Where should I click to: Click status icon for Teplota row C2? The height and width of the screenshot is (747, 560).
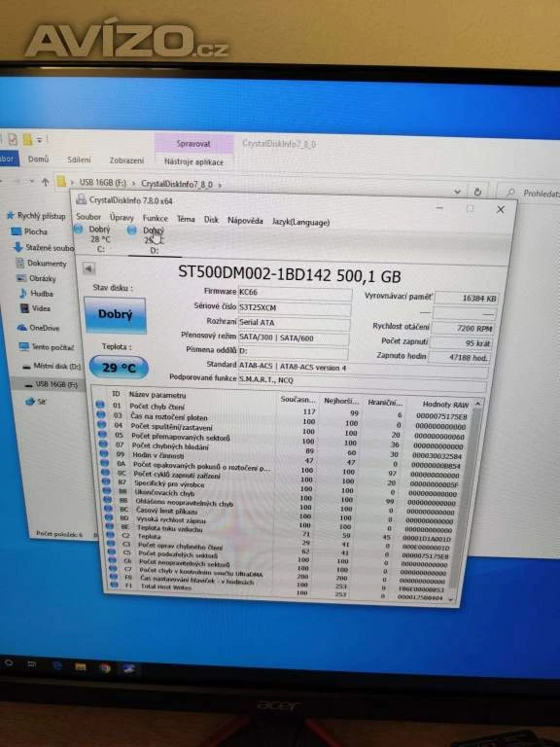(x=110, y=535)
